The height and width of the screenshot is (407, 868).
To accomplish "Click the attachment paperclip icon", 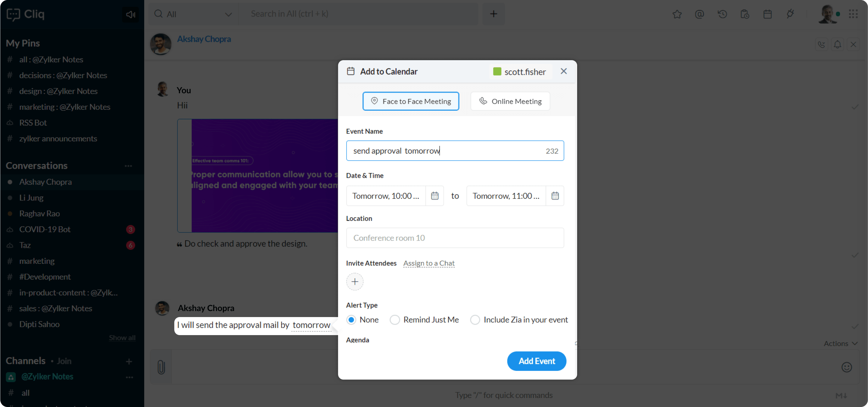I will [x=161, y=367].
